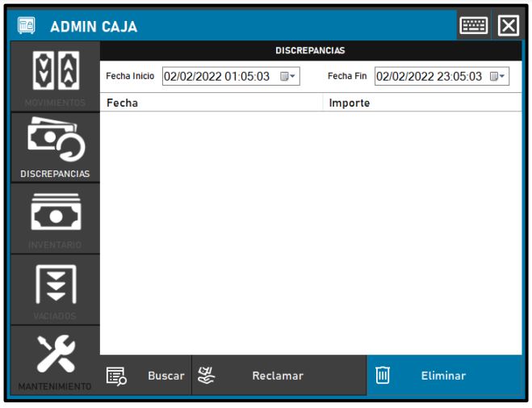Close the Admin Caja window
Screen dimensions: 532x408
(x=508, y=26)
